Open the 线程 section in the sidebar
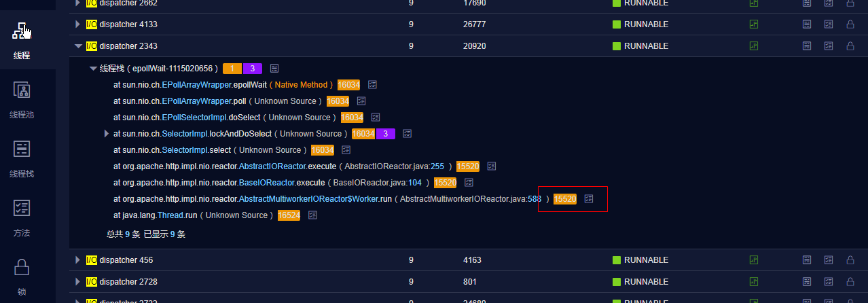 [x=22, y=40]
